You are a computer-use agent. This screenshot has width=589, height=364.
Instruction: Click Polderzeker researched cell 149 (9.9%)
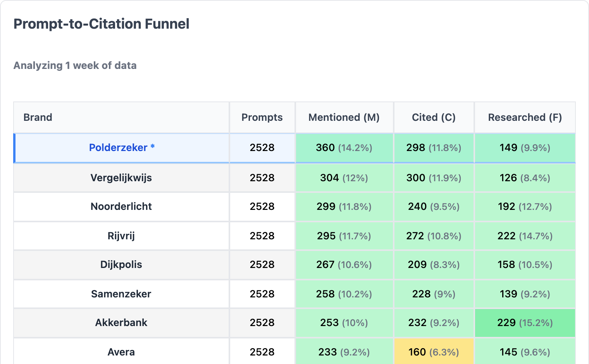tap(525, 148)
